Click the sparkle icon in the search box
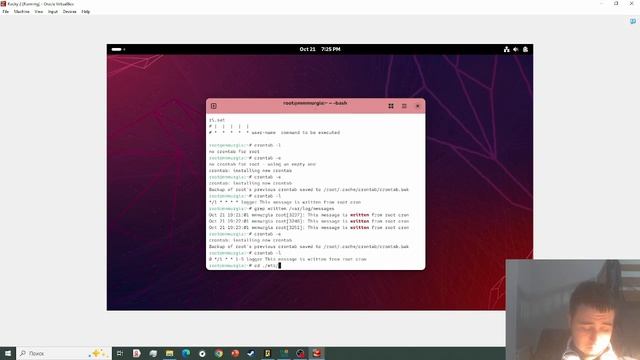 tap(97, 353)
